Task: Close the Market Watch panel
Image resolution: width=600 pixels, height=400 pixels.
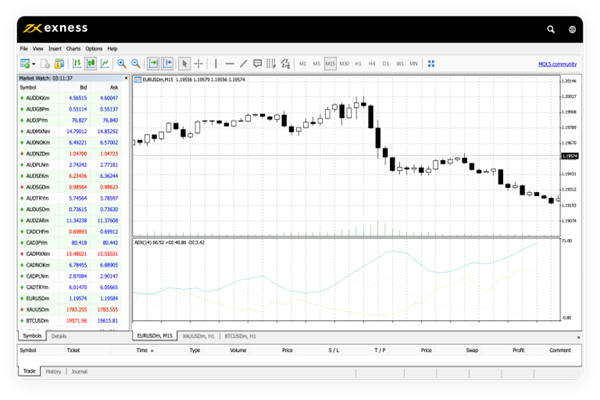Action: pos(126,78)
